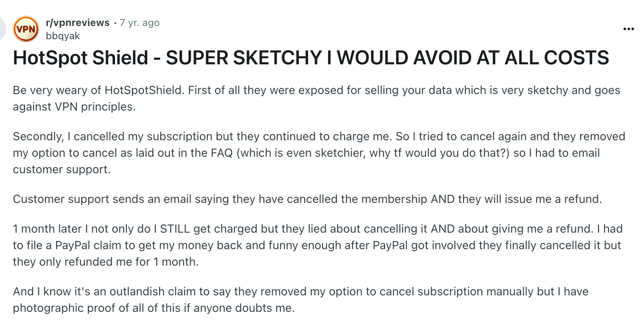Click the gray back button at left edge
644x330 pixels.
coord(2,29)
